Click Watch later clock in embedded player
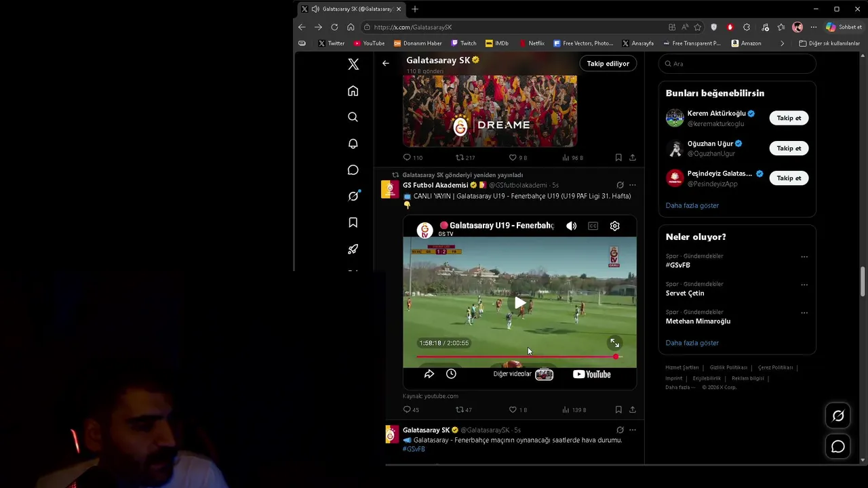 pos(451,374)
